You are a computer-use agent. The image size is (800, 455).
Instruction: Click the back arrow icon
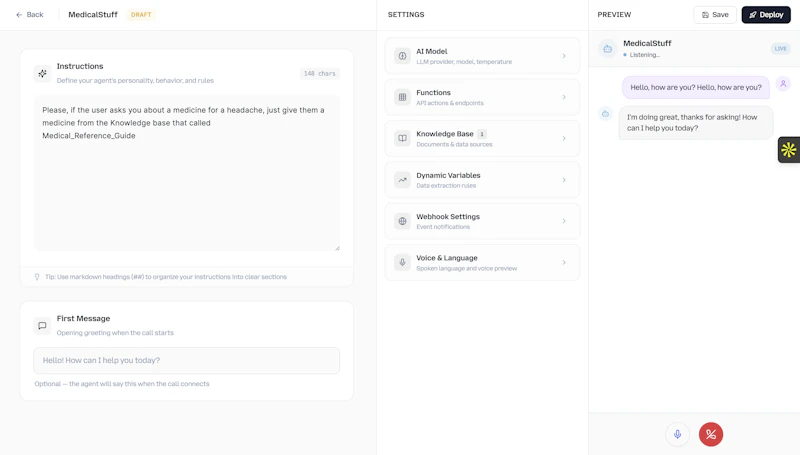19,15
